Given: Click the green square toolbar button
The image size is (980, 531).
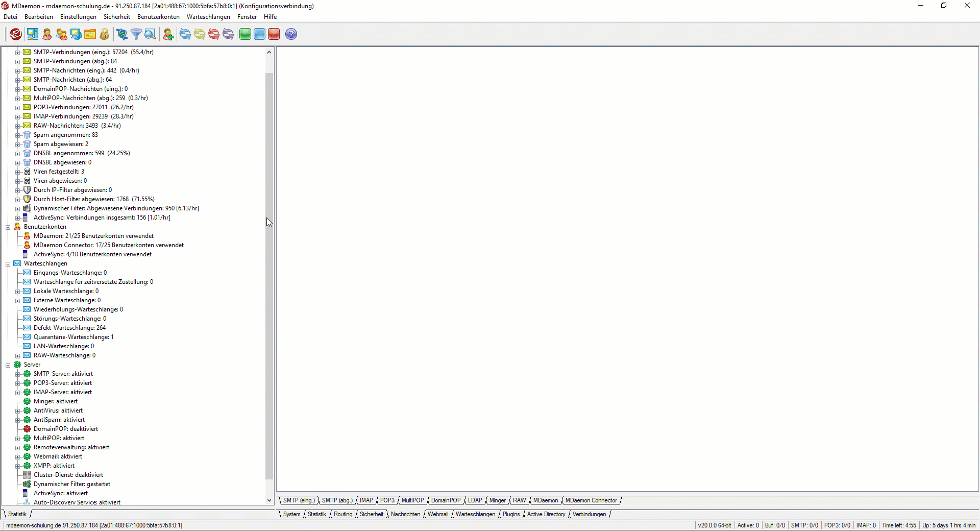Looking at the screenshot, I should (246, 34).
